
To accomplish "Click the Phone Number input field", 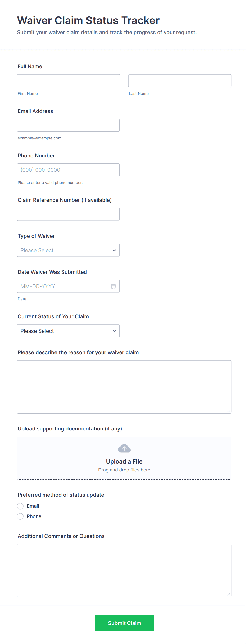I will click(68, 170).
